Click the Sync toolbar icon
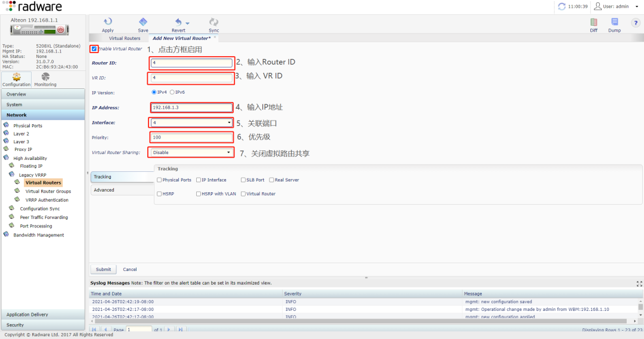Image resolution: width=644 pixels, height=339 pixels. click(x=213, y=23)
